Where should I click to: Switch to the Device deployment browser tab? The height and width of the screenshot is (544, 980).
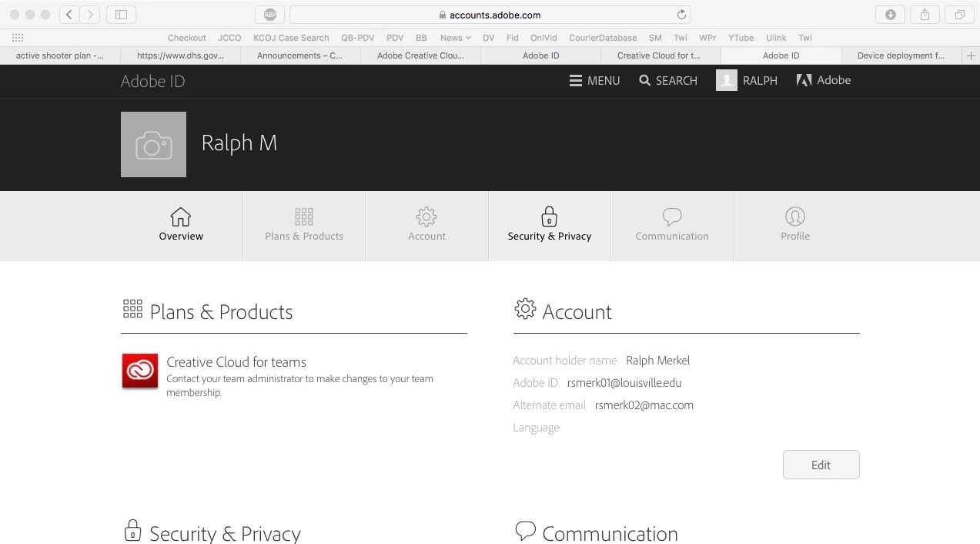coord(901,55)
